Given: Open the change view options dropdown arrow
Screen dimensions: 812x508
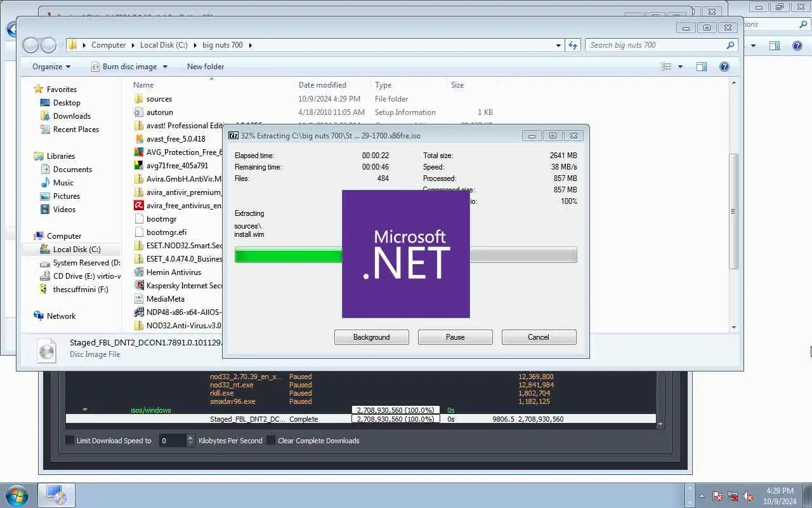Looking at the screenshot, I should [680, 67].
